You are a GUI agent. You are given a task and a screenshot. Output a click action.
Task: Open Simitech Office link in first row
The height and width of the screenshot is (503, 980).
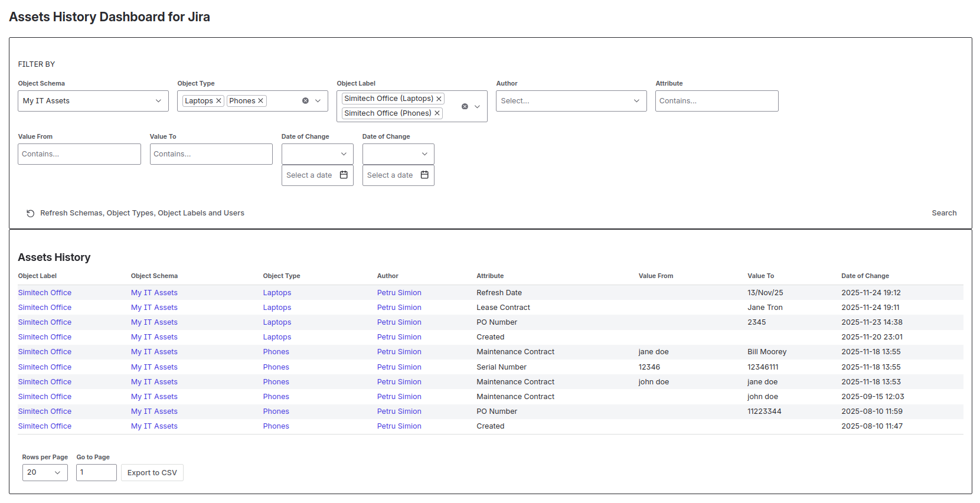(45, 293)
